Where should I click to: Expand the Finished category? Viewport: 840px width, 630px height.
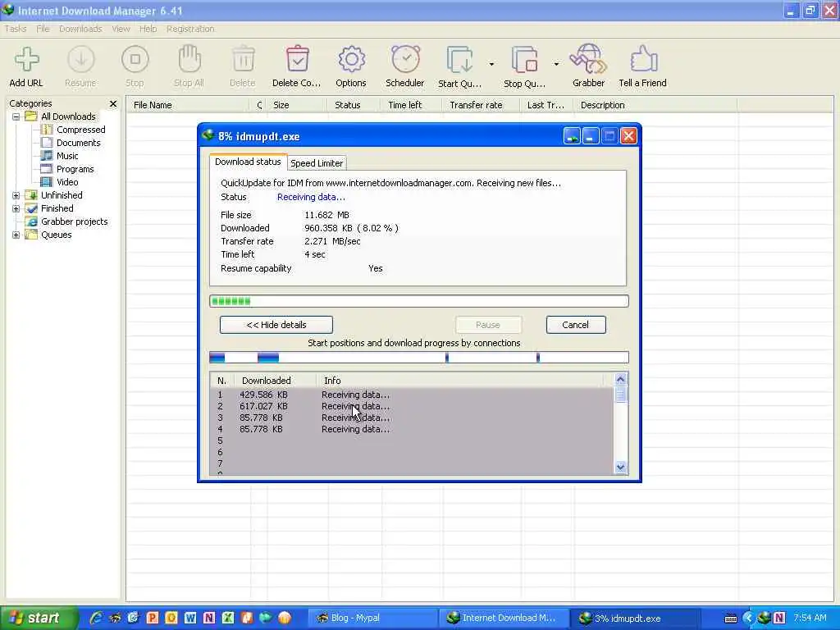coord(16,208)
